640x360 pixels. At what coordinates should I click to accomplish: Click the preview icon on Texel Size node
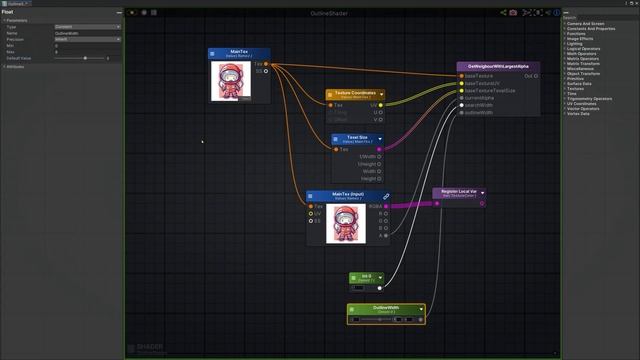point(336,139)
